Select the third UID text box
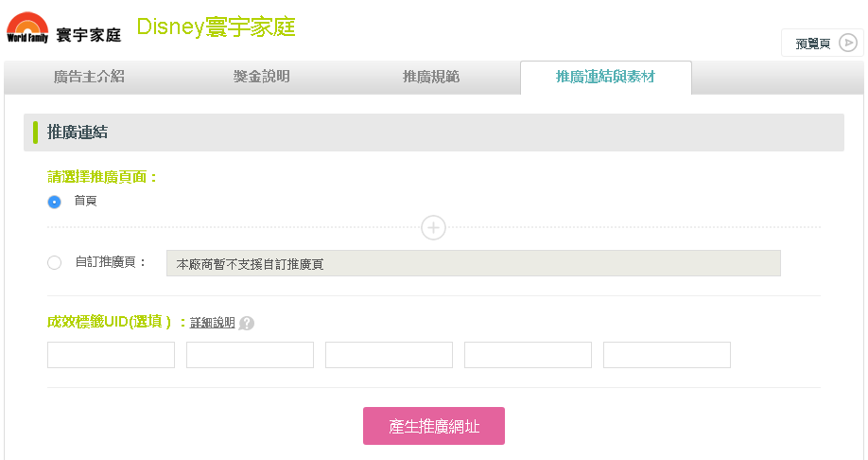 tap(389, 355)
